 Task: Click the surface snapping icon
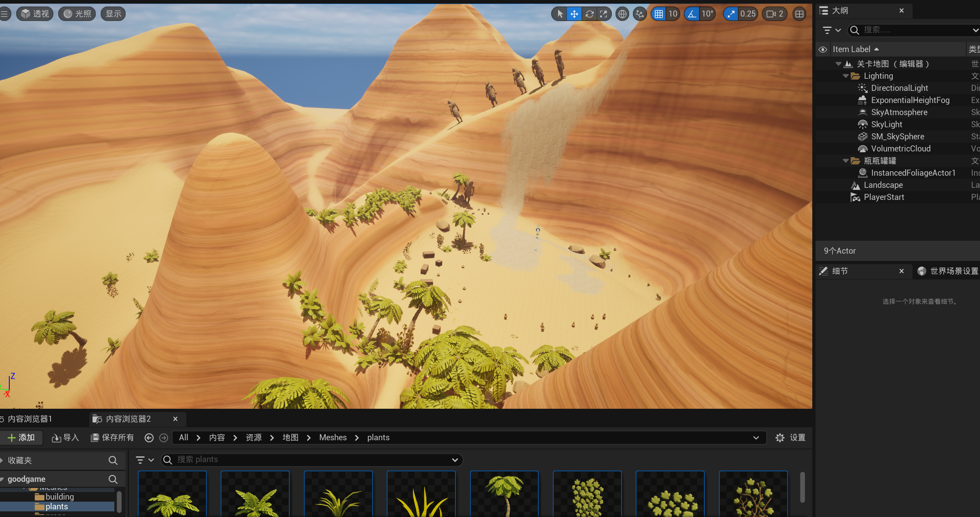639,14
